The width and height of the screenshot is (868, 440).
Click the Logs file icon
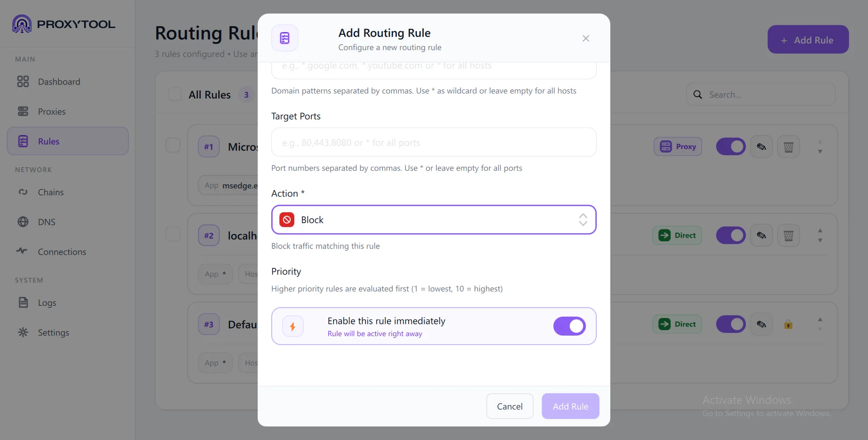(23, 303)
